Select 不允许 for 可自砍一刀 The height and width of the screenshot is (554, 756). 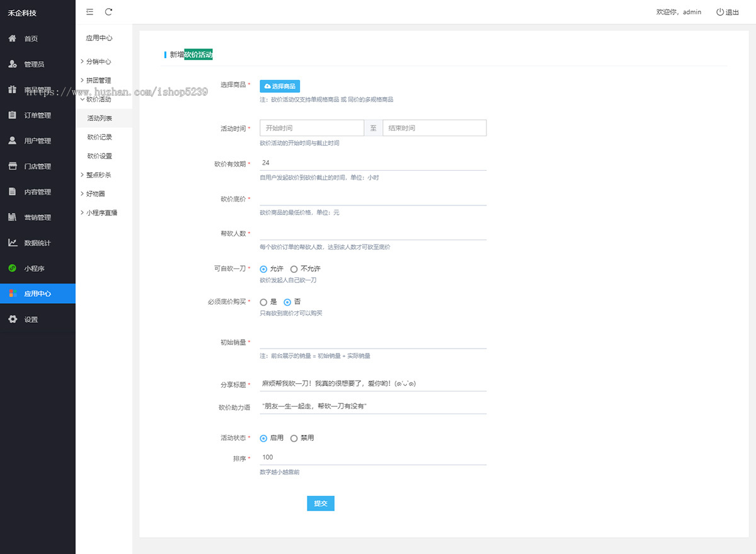point(294,269)
